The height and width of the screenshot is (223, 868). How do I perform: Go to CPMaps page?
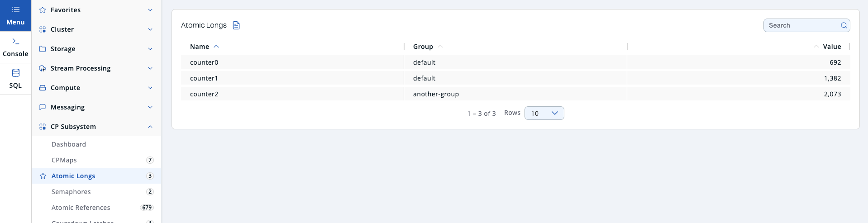pos(64,160)
